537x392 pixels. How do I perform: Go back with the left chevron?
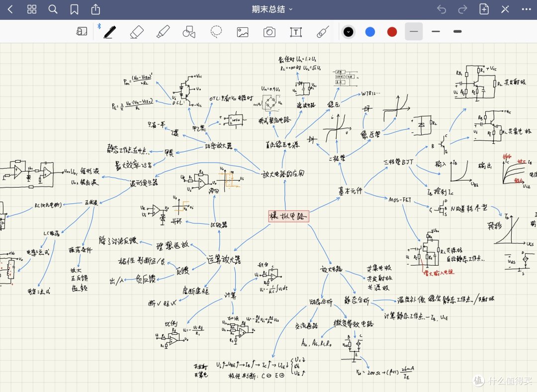10,9
